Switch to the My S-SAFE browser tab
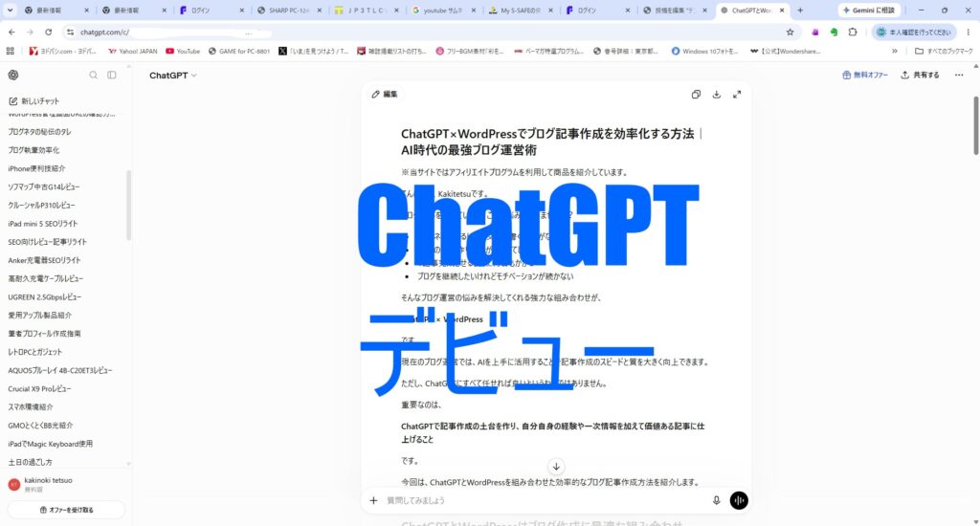The width and height of the screenshot is (980, 526). click(x=521, y=11)
